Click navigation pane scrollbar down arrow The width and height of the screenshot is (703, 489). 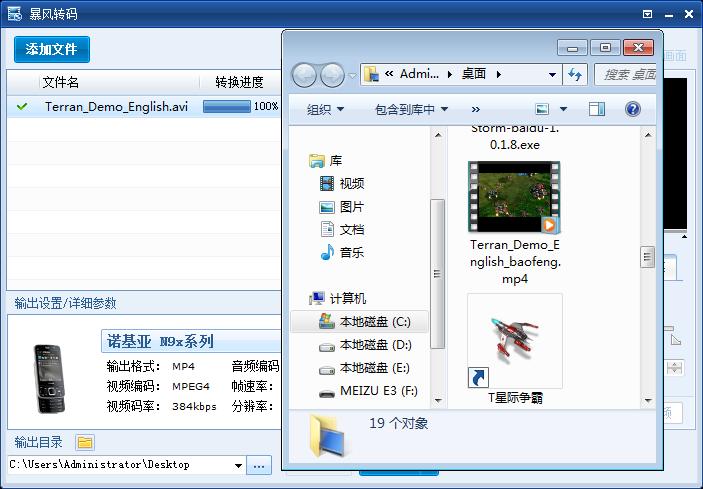pos(438,400)
